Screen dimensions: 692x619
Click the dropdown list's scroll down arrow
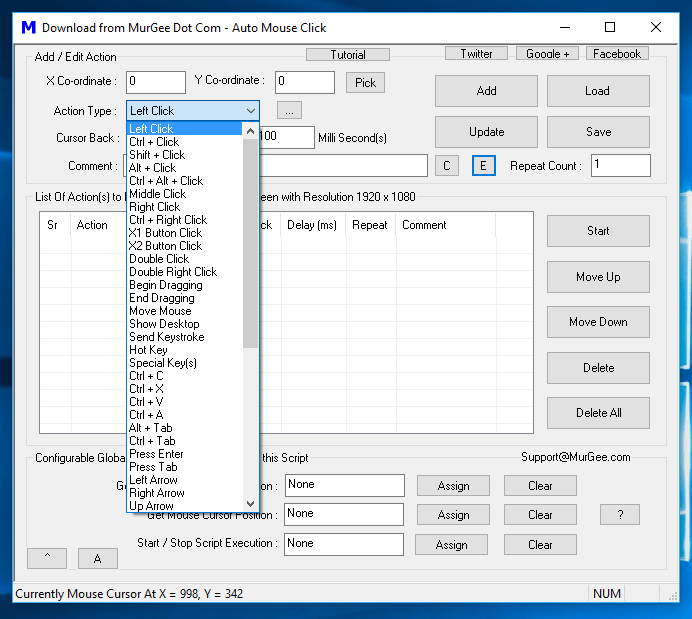(250, 503)
